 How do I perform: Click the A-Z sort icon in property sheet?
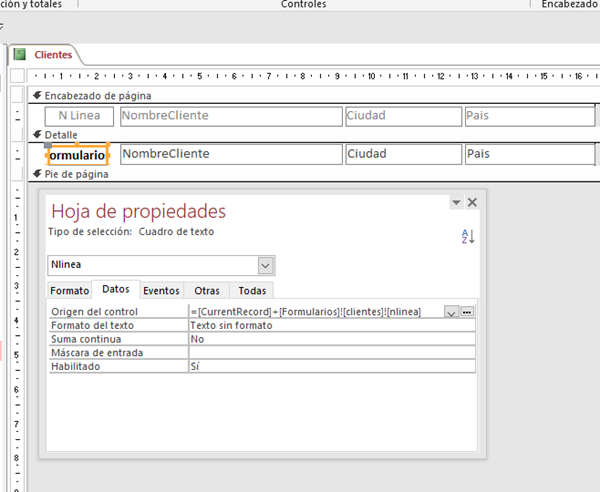pyautogui.click(x=468, y=236)
